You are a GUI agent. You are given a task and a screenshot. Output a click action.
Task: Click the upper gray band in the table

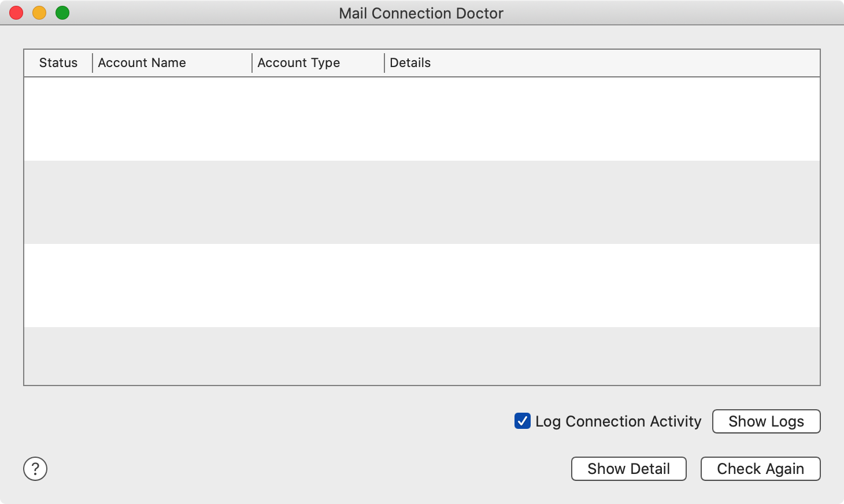pyautogui.click(x=422, y=202)
